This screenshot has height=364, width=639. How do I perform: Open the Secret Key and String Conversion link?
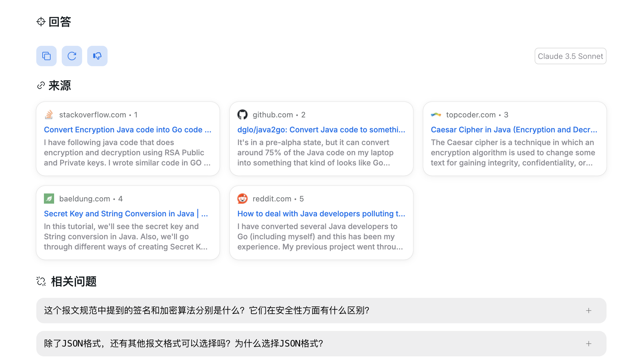126,214
